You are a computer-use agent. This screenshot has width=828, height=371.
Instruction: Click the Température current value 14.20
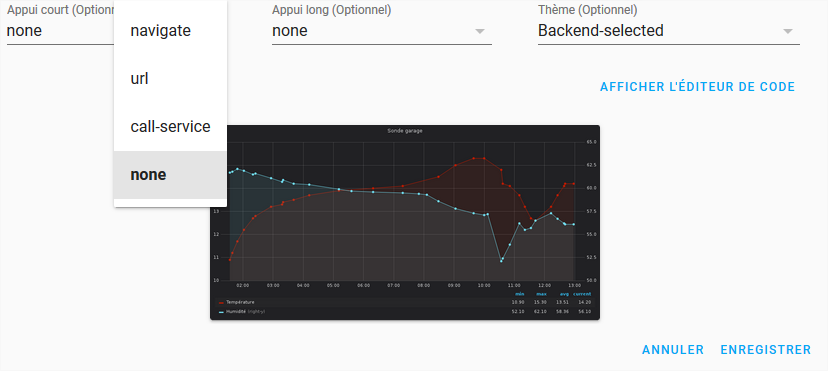pos(585,302)
